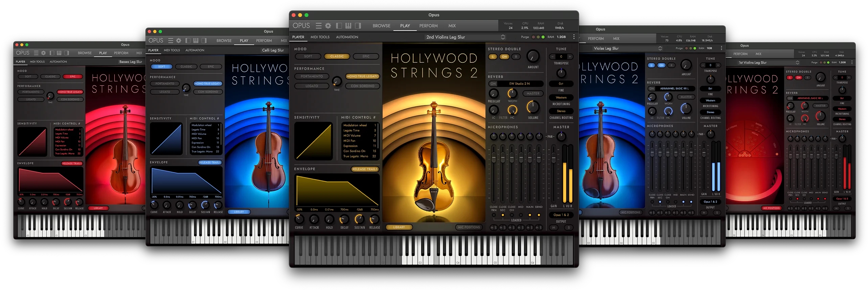The image size is (868, 290).
Task: Click the gold Library button in center window
Action: tap(399, 227)
